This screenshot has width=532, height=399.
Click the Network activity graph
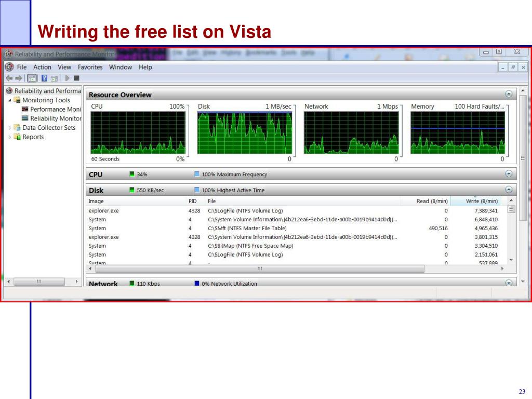point(351,132)
